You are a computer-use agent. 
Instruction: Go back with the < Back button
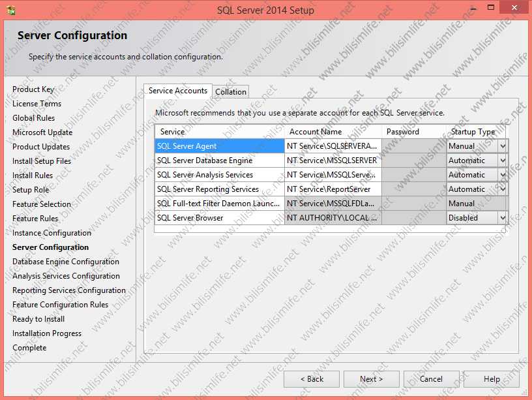pyautogui.click(x=312, y=379)
